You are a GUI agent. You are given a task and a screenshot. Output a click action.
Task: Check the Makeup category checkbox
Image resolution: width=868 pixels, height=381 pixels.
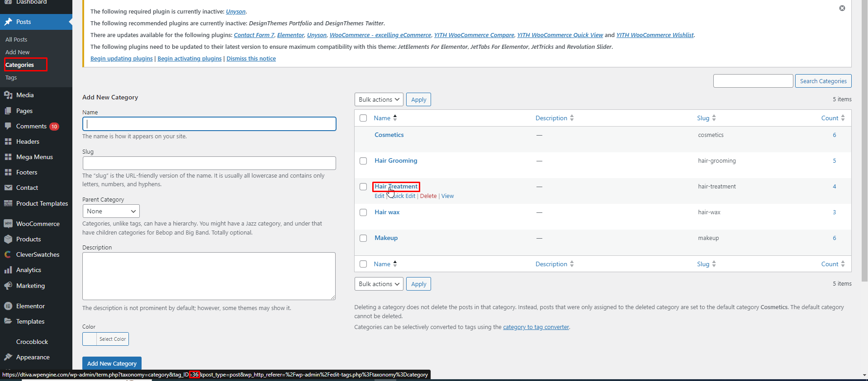point(363,238)
